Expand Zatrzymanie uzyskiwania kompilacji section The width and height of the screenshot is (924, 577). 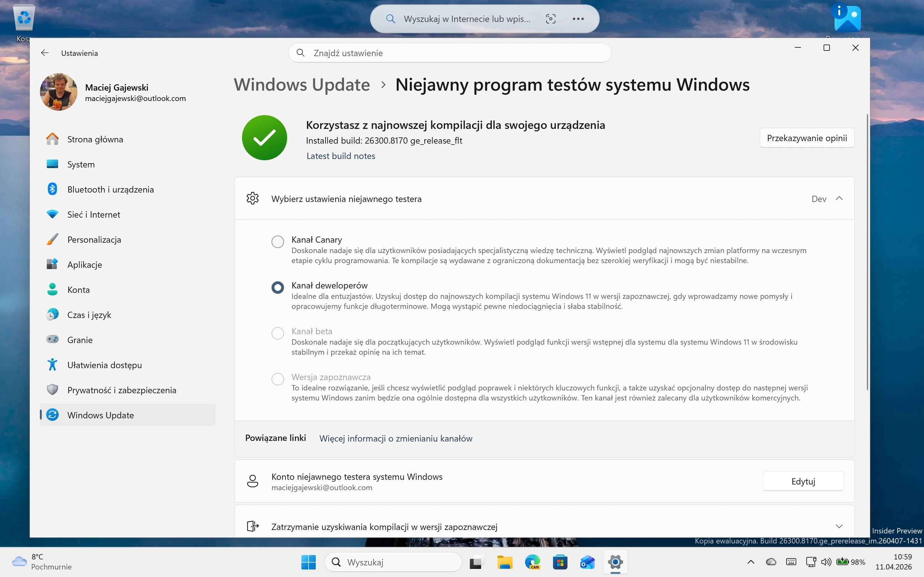tap(839, 526)
